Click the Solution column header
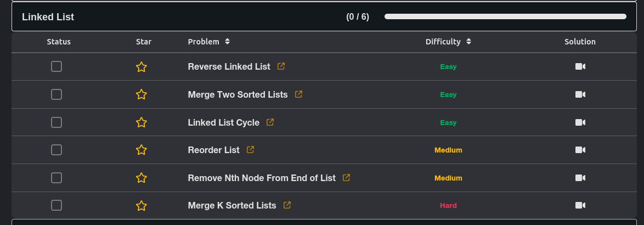This screenshot has width=644, height=225. click(580, 42)
